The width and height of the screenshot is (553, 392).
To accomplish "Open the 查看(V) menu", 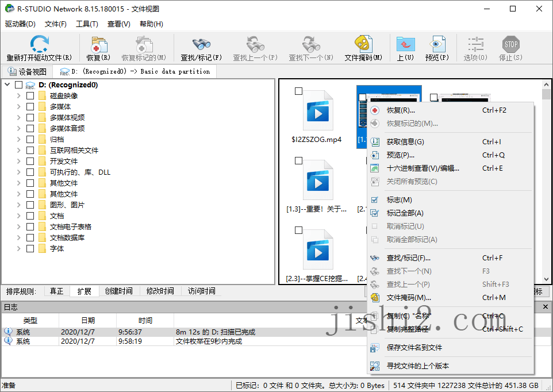I will click(119, 24).
